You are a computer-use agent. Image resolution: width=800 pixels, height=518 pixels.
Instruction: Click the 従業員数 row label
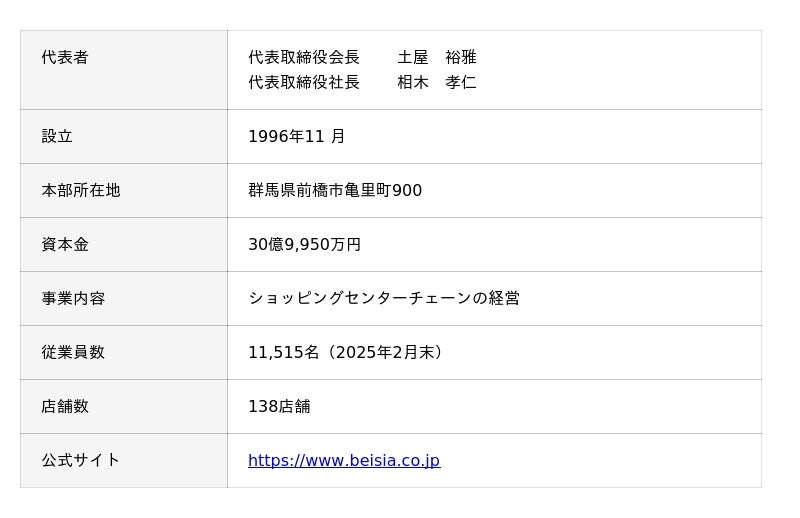click(73, 352)
